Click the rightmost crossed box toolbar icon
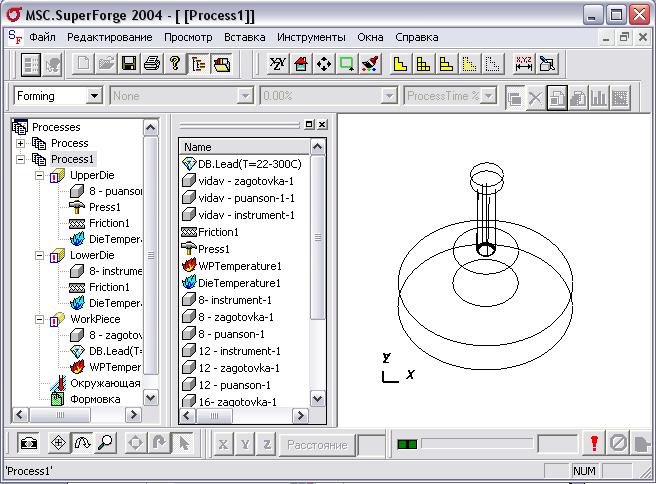Viewport: 656px width, 484px height. tap(547, 64)
